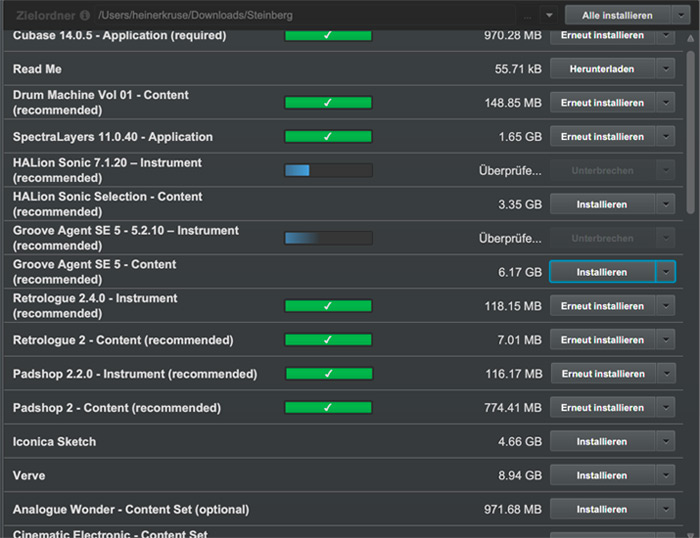Click Erneut installieren for Retrologue 2 Content
Screen dimensions: 700x538
point(602,340)
